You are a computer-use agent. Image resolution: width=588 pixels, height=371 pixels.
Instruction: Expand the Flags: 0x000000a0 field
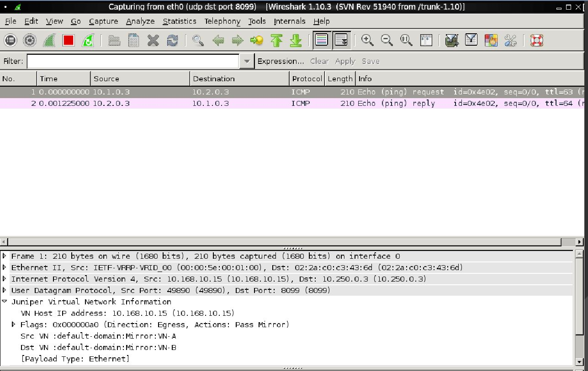click(14, 324)
